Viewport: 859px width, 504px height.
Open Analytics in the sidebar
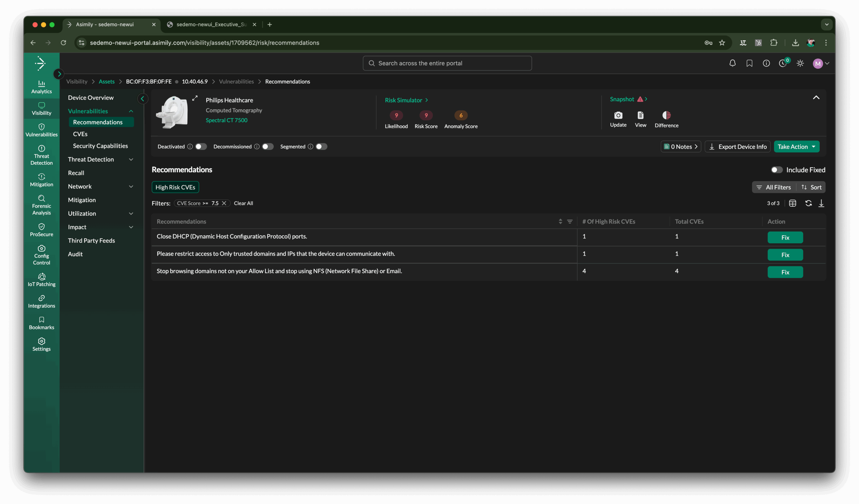41,87
